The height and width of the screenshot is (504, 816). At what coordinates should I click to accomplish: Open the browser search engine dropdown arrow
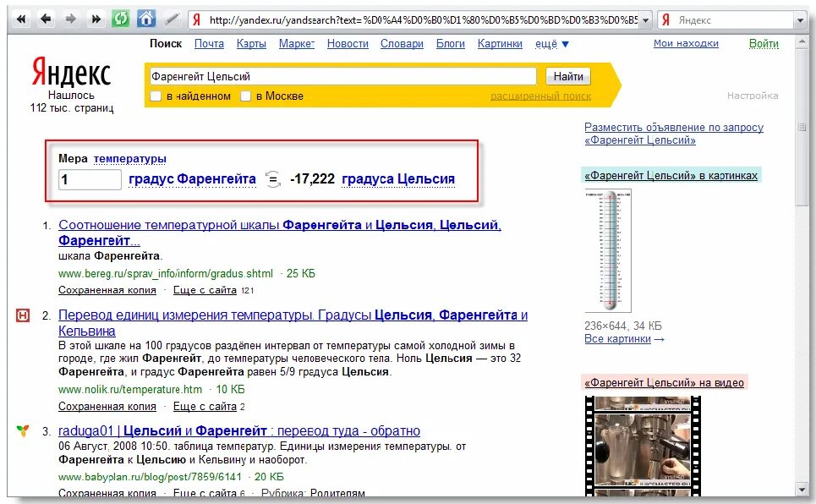coord(800,20)
